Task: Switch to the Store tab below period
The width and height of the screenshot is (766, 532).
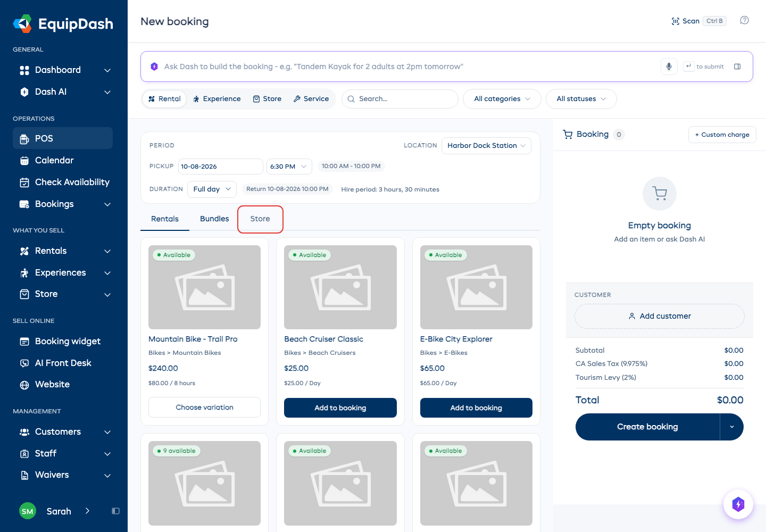Action: click(x=260, y=219)
